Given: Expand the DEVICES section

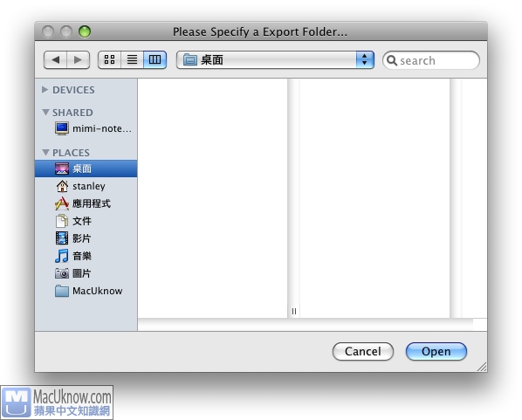Looking at the screenshot, I should coord(45,90).
